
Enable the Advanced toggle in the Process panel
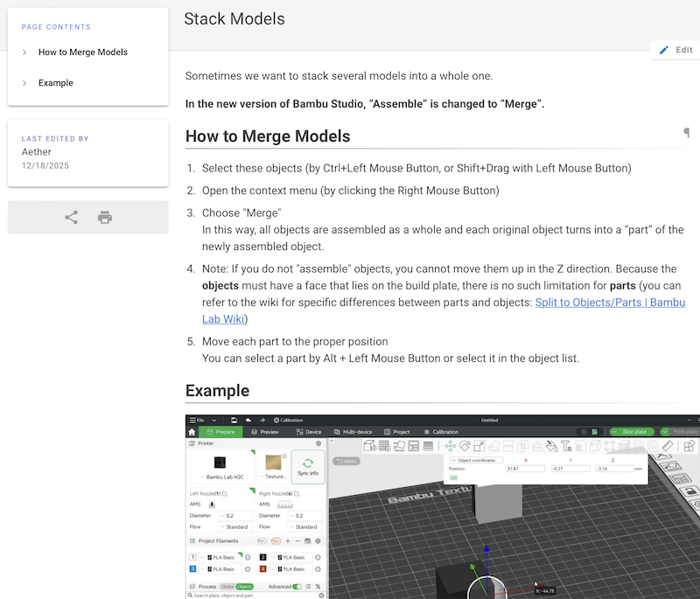point(298,586)
